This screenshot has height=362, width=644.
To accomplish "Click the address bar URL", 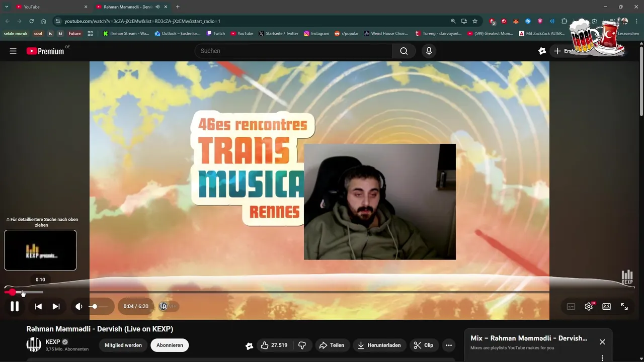I will pyautogui.click(x=142, y=21).
